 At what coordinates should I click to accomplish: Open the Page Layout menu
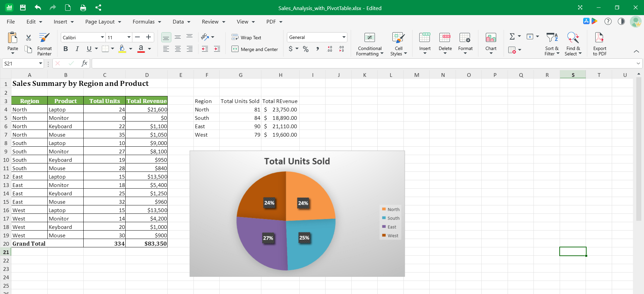pos(103,22)
